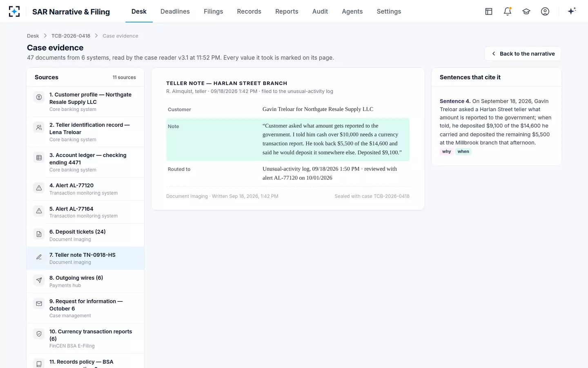Click the Alert AL-77120 warning icon
588x368 pixels.
(39, 188)
